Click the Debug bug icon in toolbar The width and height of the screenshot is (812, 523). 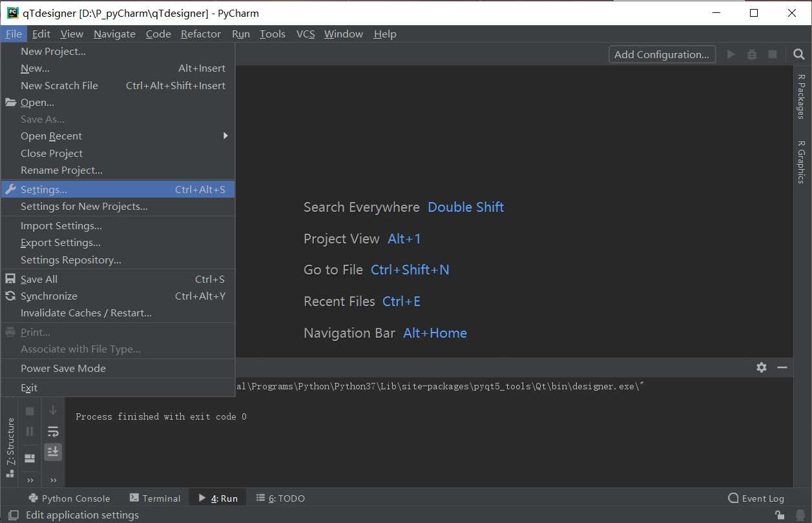[752, 54]
